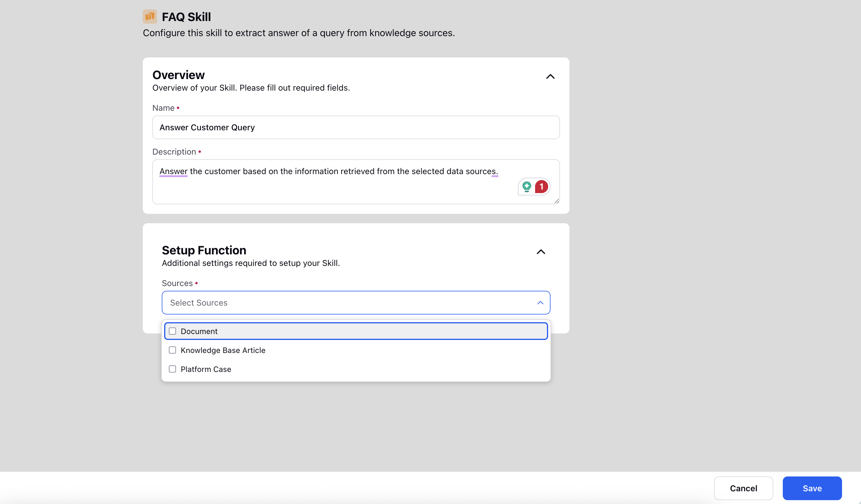The height and width of the screenshot is (504, 861).
Task: Open the red Grammarly error count badge
Action: coord(541,187)
